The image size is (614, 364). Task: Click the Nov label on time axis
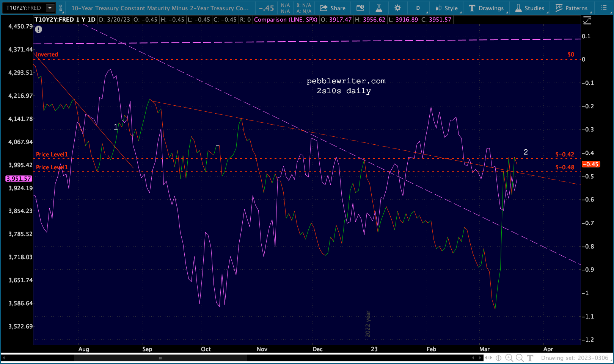pos(262,349)
